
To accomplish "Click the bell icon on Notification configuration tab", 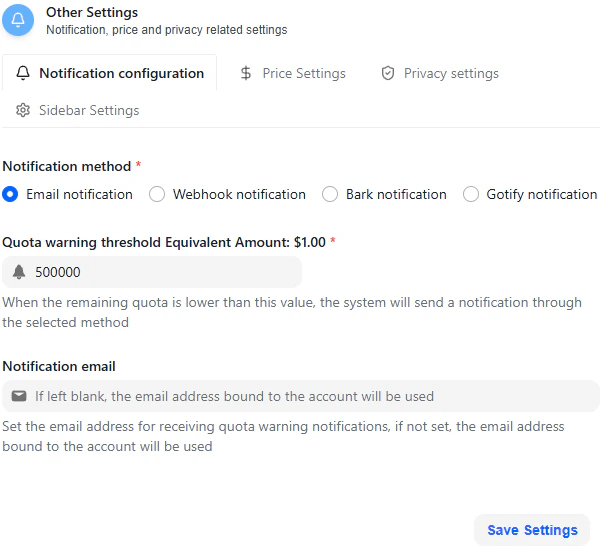I will coord(23,73).
